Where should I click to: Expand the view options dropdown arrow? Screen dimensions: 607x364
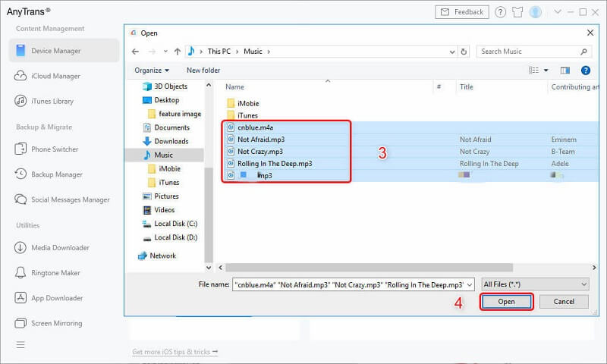[x=546, y=71]
